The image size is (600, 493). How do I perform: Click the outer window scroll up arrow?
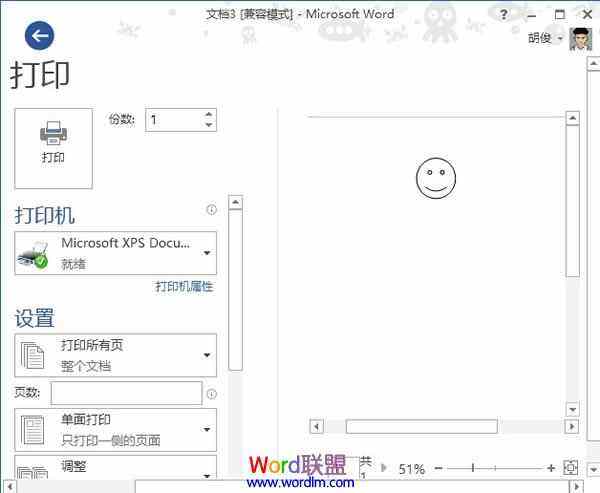coord(593,64)
